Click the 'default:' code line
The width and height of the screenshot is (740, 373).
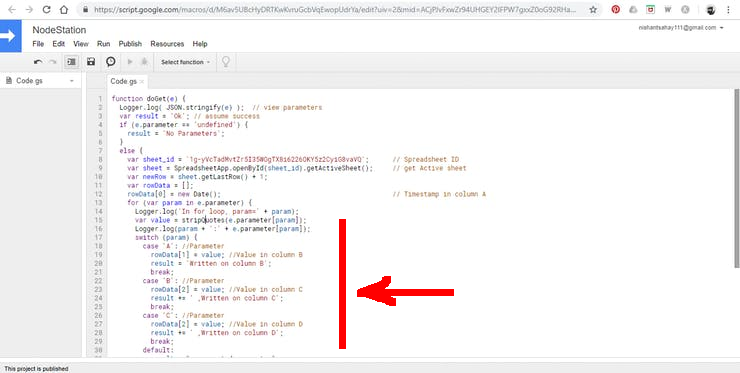pos(158,350)
